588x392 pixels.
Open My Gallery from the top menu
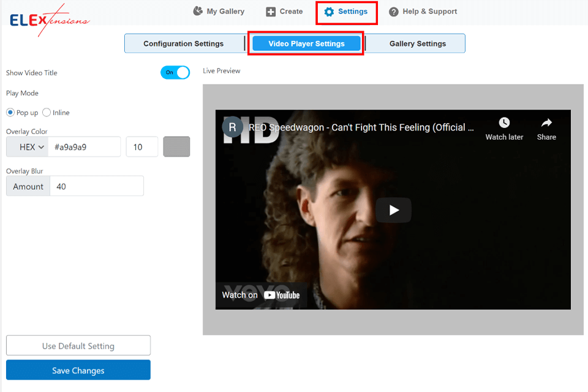(219, 12)
